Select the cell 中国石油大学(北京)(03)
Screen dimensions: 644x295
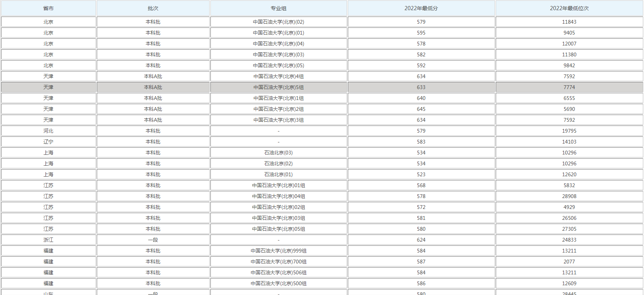coord(279,54)
